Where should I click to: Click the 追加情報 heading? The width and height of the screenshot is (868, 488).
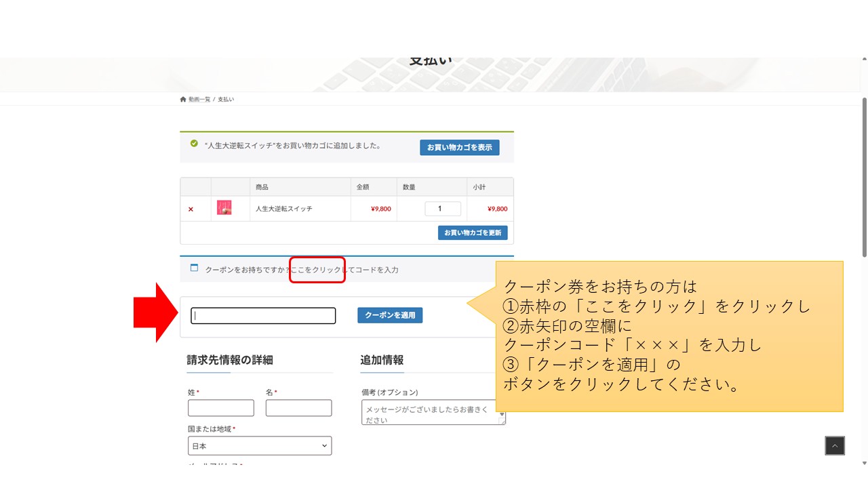[x=382, y=360]
